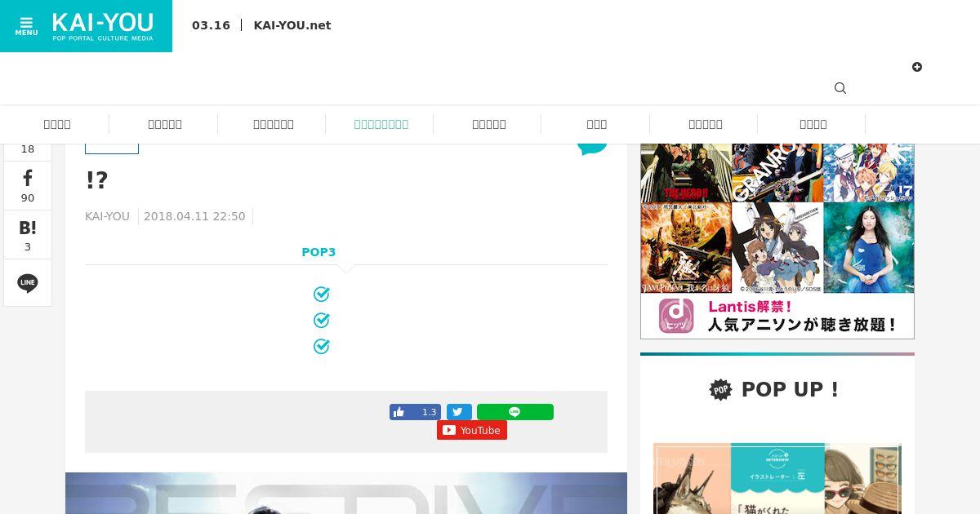Screen dimensions: 980x514
Task: Click the blue Facebook Like button 1.3
Action: (x=415, y=412)
